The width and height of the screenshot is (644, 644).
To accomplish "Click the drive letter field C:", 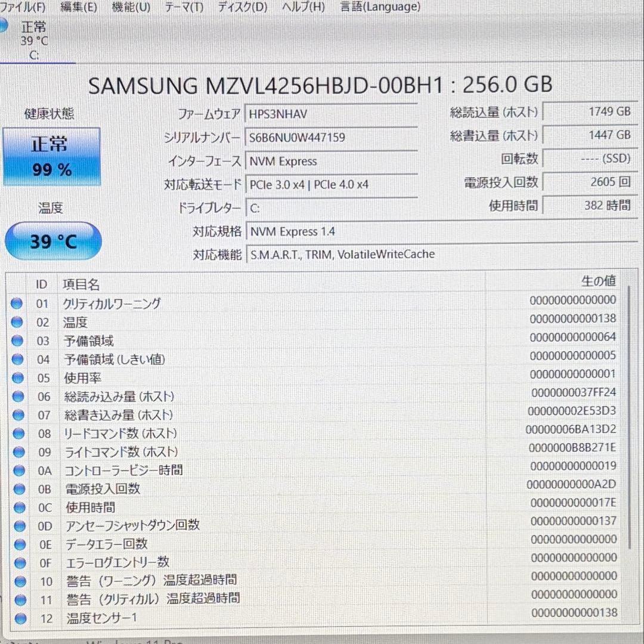I will pos(332,208).
